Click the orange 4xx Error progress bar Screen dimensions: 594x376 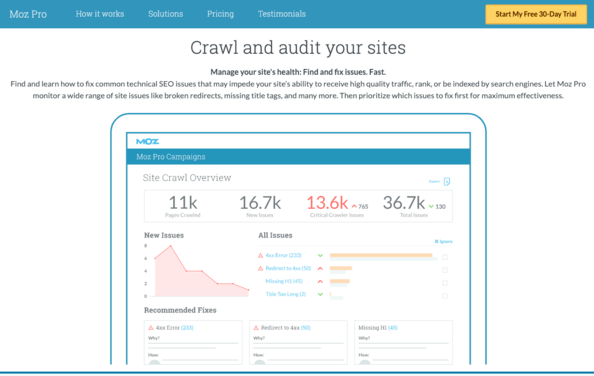(x=381, y=255)
